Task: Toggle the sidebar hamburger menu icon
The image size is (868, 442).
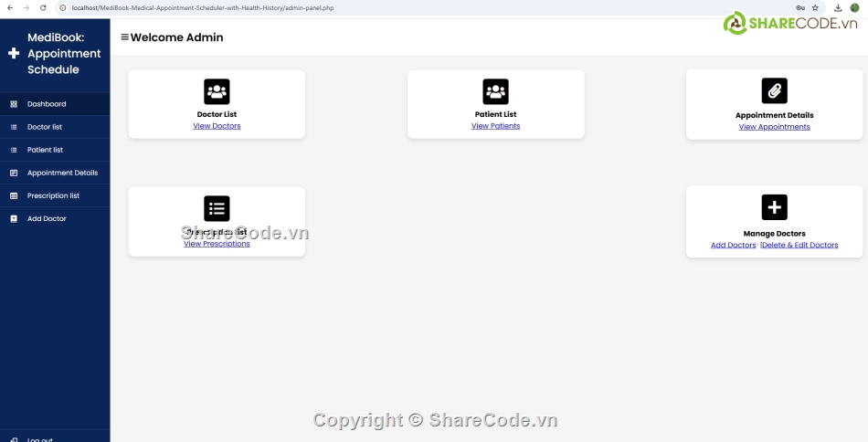Action: pos(124,37)
